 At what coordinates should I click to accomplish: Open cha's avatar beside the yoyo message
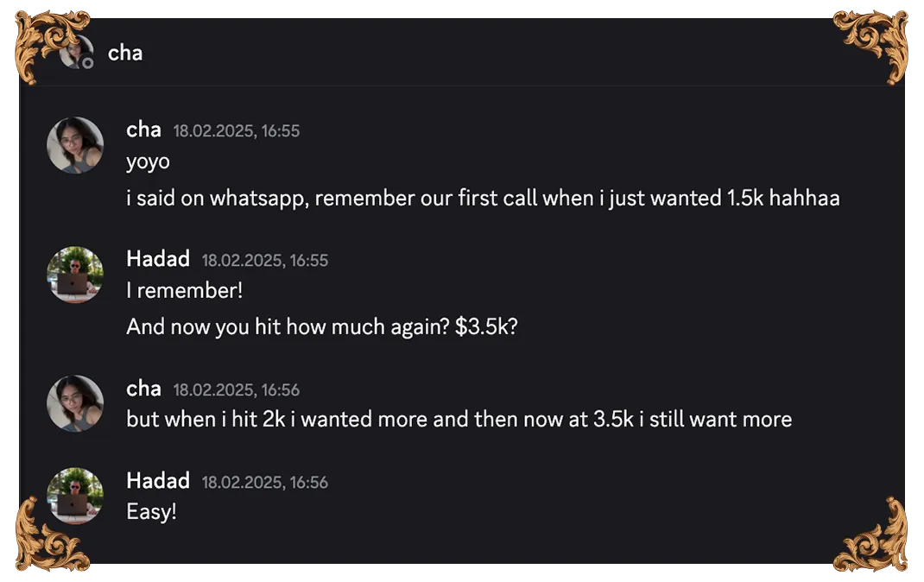point(75,145)
